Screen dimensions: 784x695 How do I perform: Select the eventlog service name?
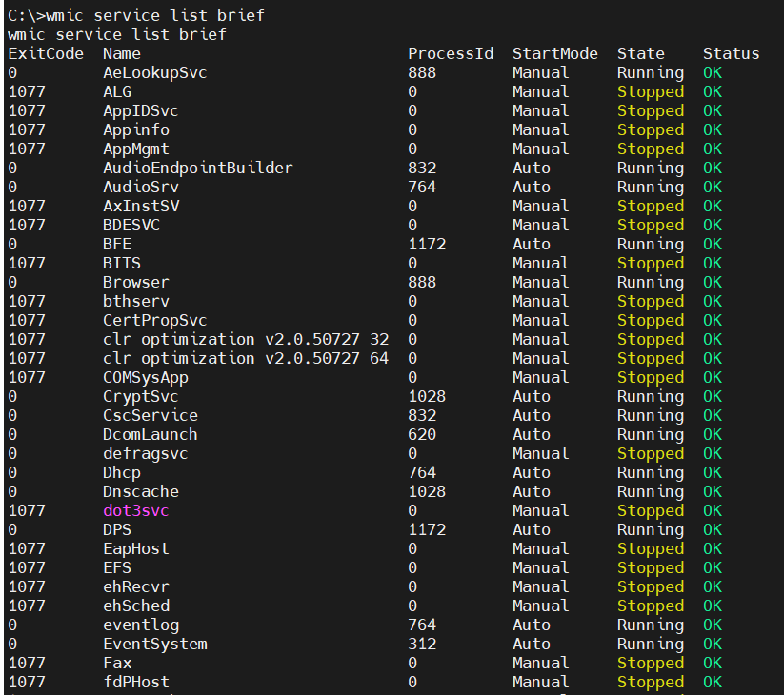coord(141,625)
